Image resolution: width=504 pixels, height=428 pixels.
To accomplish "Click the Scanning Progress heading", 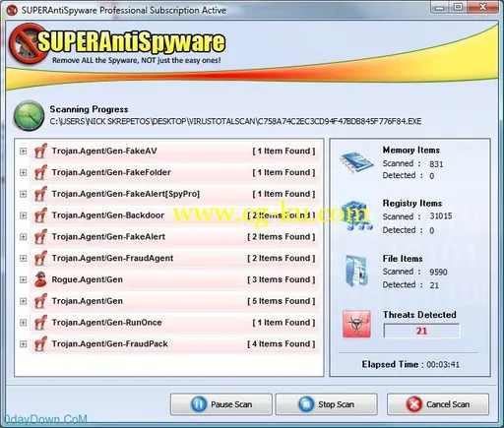I will tap(89, 109).
